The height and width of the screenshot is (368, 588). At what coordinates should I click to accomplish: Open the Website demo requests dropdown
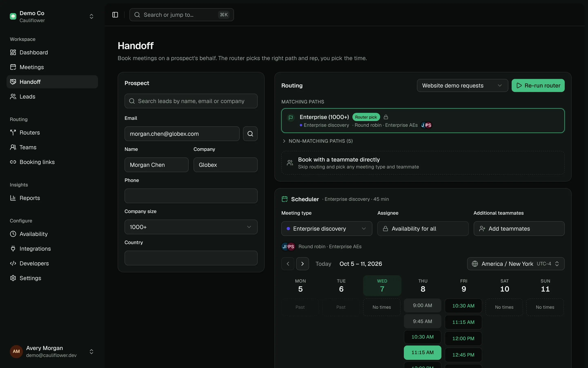click(x=462, y=85)
